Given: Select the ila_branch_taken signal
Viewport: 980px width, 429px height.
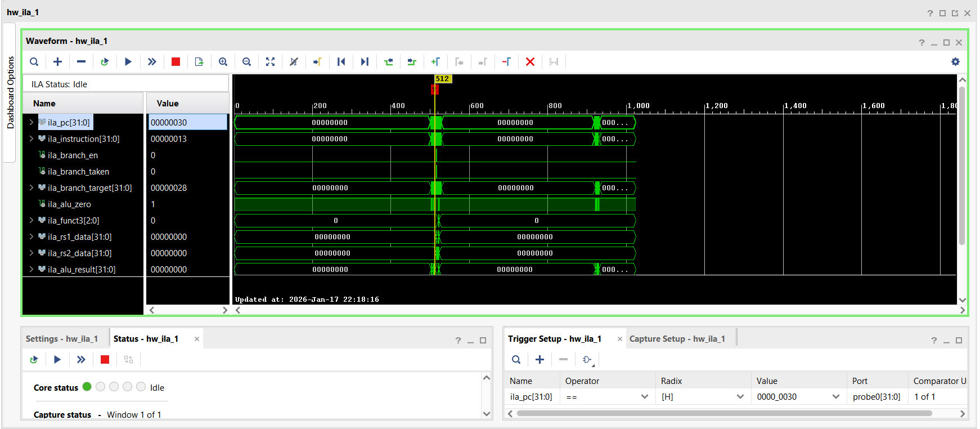Looking at the screenshot, I should [78, 171].
